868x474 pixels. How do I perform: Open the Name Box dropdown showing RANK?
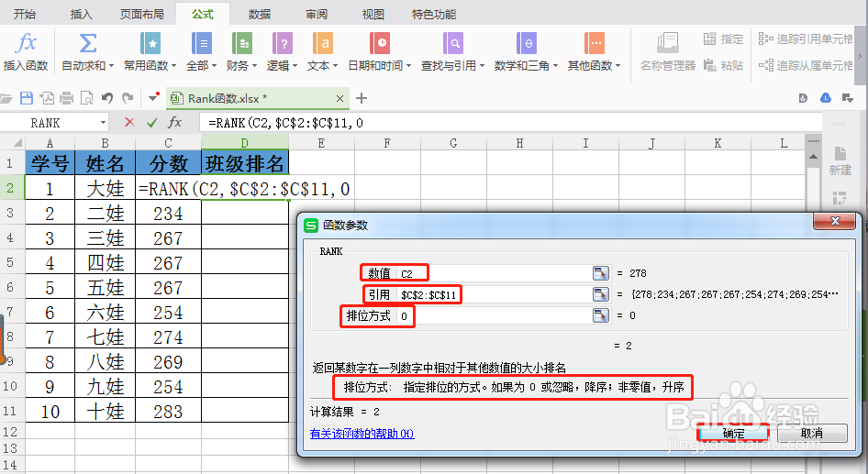103,122
